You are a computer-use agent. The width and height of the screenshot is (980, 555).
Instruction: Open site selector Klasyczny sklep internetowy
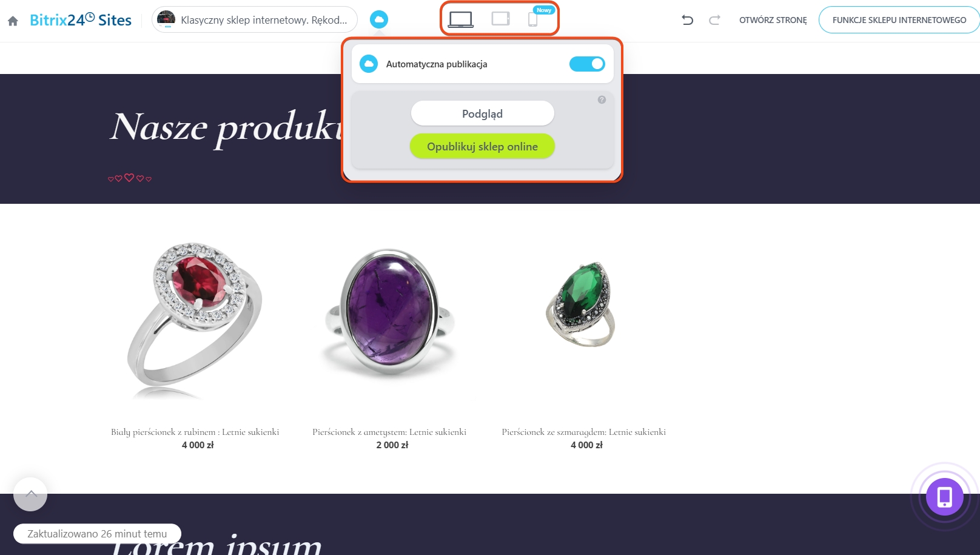coord(255,19)
